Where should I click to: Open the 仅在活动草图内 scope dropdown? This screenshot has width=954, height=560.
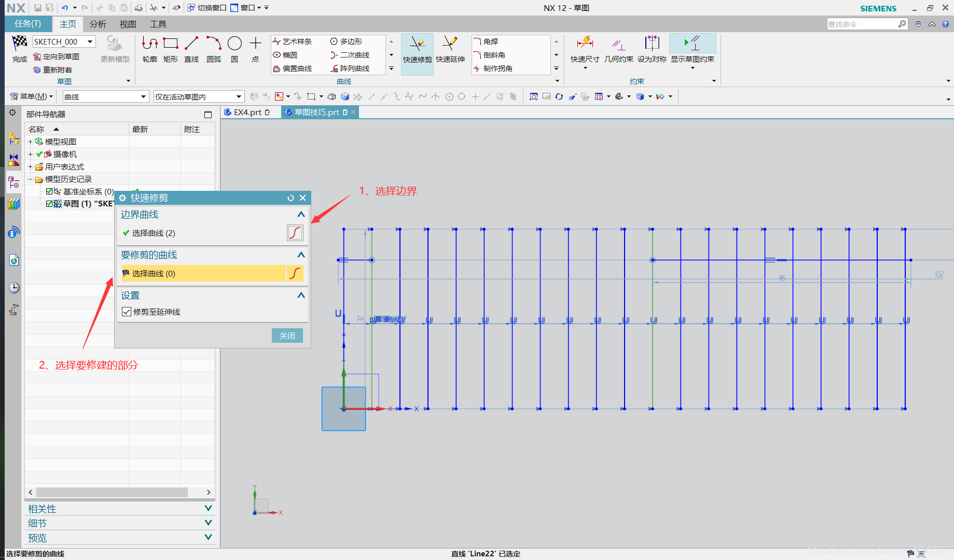pos(239,97)
